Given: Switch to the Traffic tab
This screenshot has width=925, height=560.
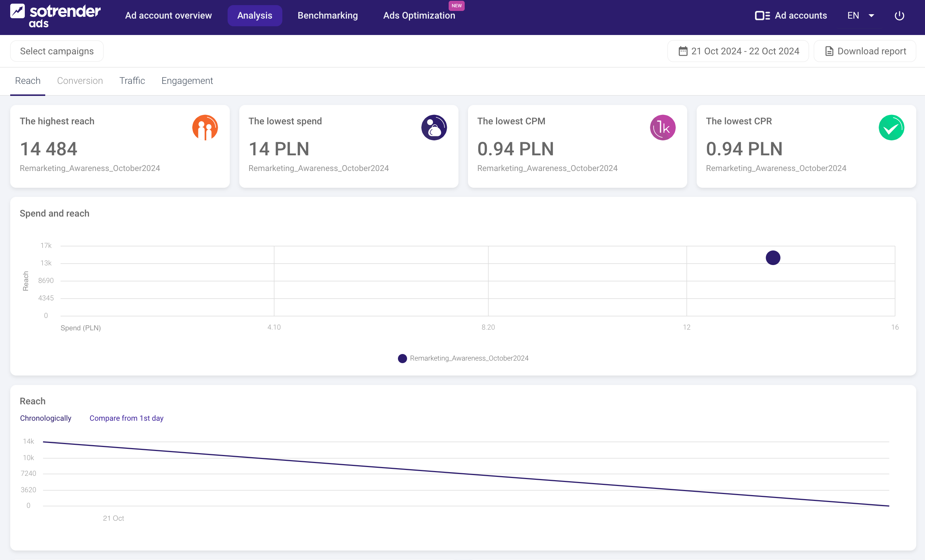Looking at the screenshot, I should click(x=132, y=81).
